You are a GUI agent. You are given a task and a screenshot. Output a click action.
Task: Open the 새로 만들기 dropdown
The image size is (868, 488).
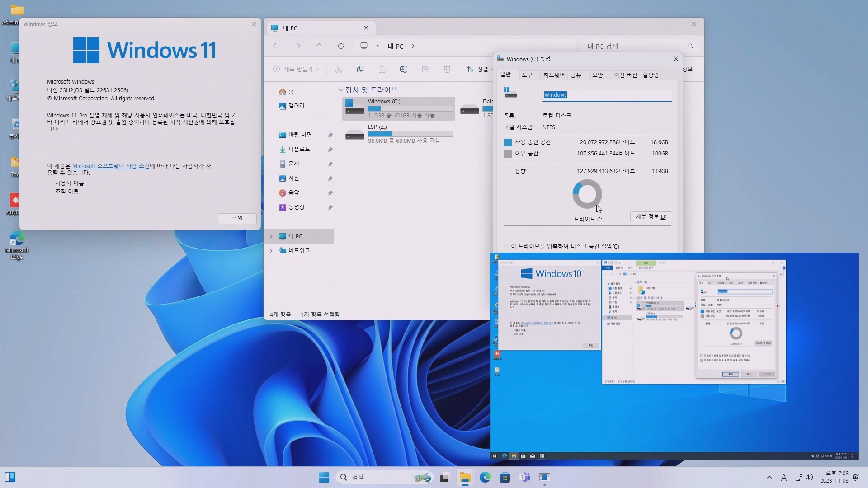(x=296, y=69)
